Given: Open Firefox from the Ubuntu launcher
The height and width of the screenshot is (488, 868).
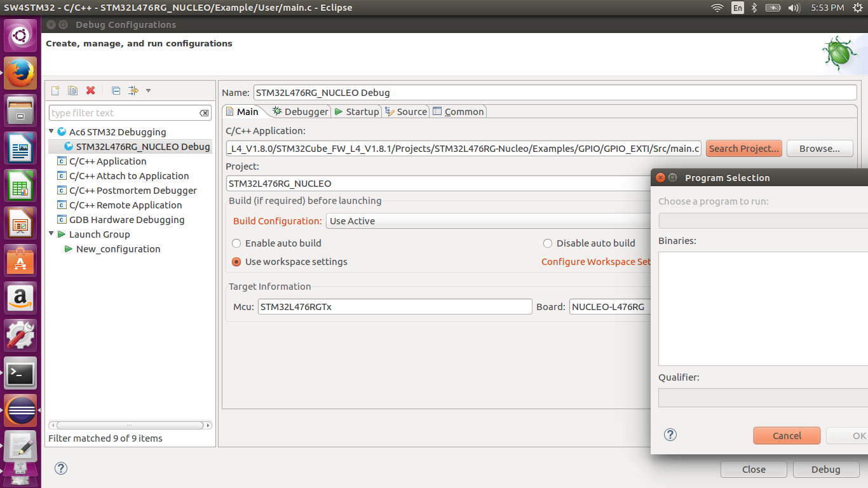Looking at the screenshot, I should pos(21,74).
